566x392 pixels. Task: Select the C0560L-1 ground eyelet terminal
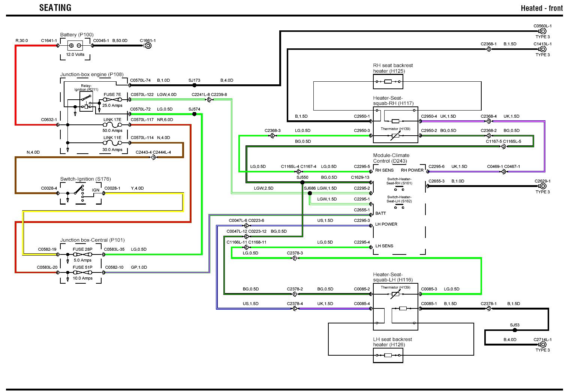pos(543,31)
